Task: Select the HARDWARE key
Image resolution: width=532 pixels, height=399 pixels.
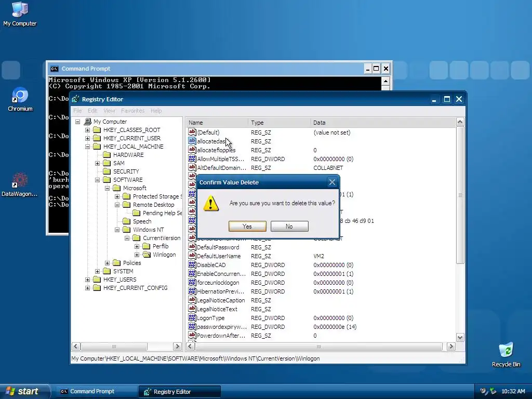Action: point(128,155)
